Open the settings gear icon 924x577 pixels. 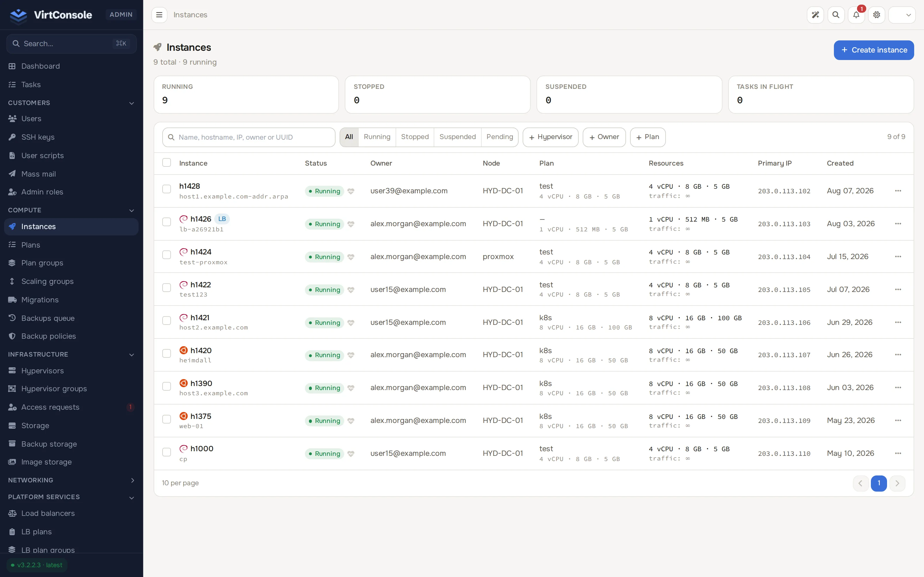(877, 15)
